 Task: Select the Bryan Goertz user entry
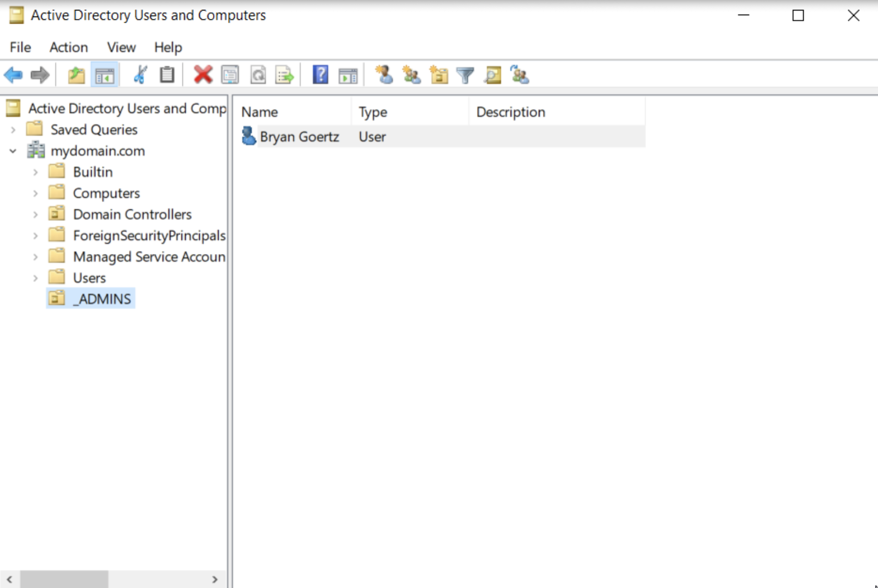[299, 137]
